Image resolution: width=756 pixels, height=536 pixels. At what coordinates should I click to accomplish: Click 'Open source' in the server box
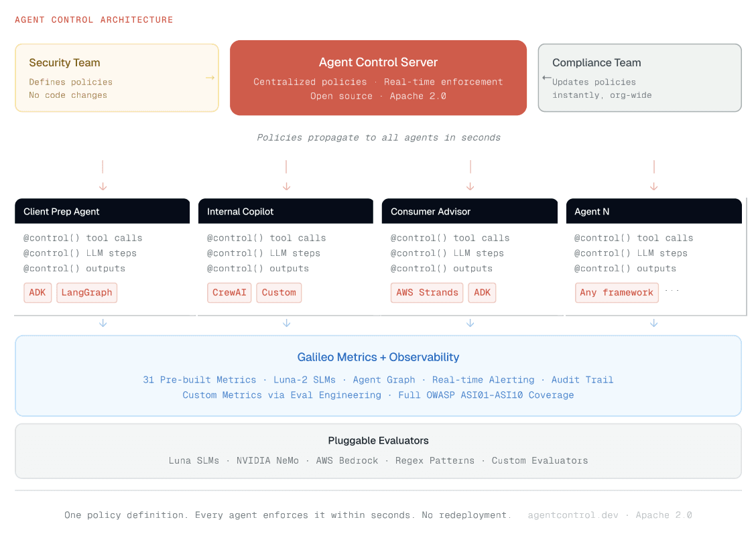point(341,96)
